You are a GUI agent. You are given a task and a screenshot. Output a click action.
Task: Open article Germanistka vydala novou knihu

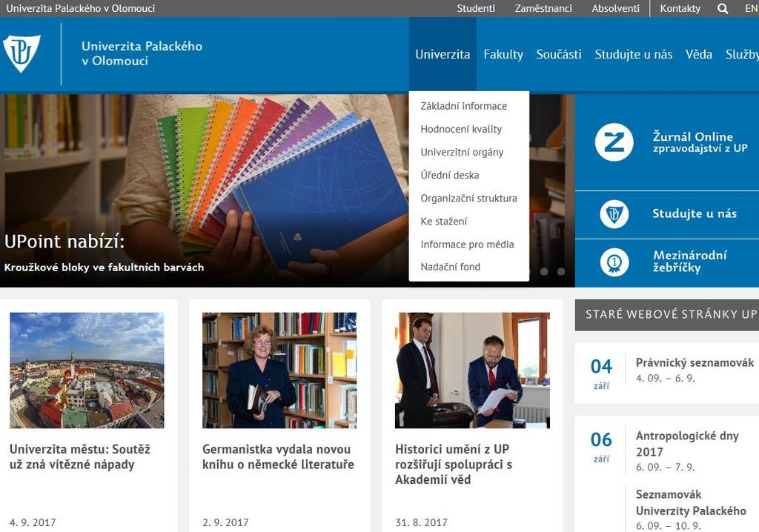click(278, 456)
